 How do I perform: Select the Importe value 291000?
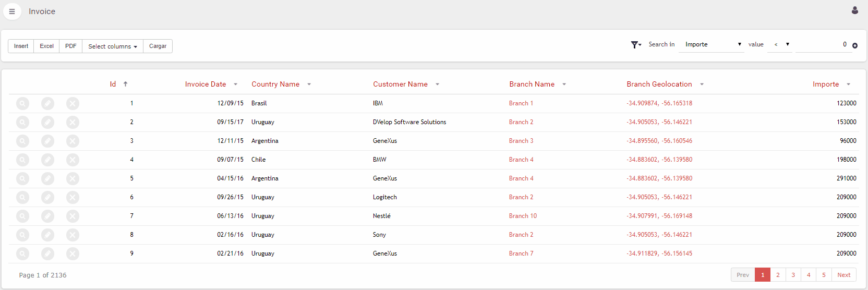pos(847,178)
